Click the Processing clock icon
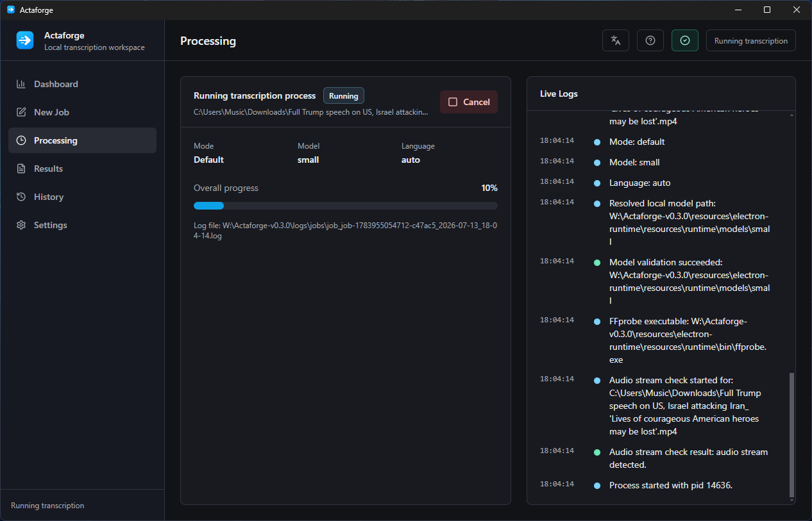The width and height of the screenshot is (812, 521). [21, 140]
